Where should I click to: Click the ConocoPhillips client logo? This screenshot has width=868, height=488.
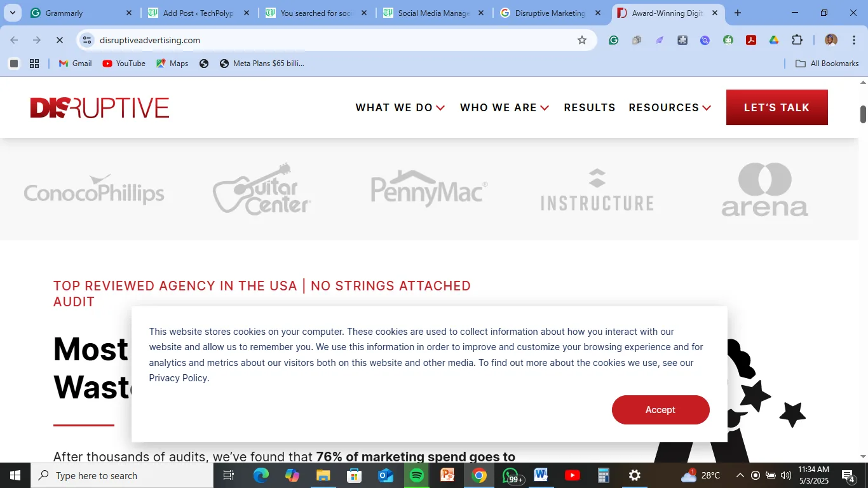pyautogui.click(x=94, y=189)
